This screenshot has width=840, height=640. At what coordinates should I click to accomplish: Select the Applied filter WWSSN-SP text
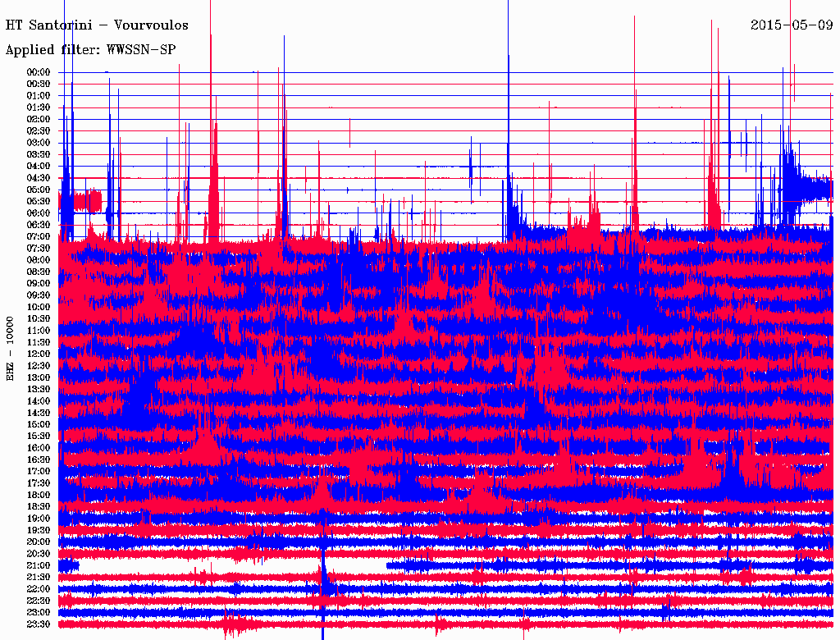(90, 50)
